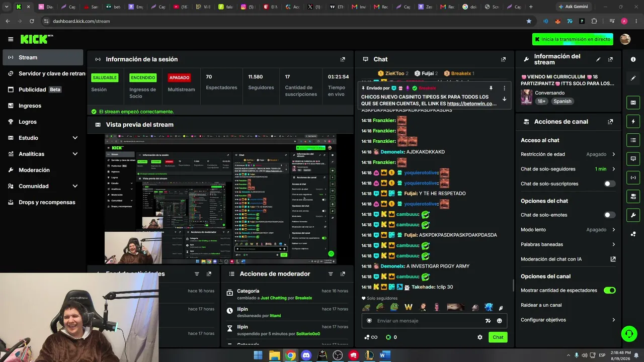The height and width of the screenshot is (362, 644).
Task: Open Drops y recompensas in the sidebar
Action: click(43, 202)
